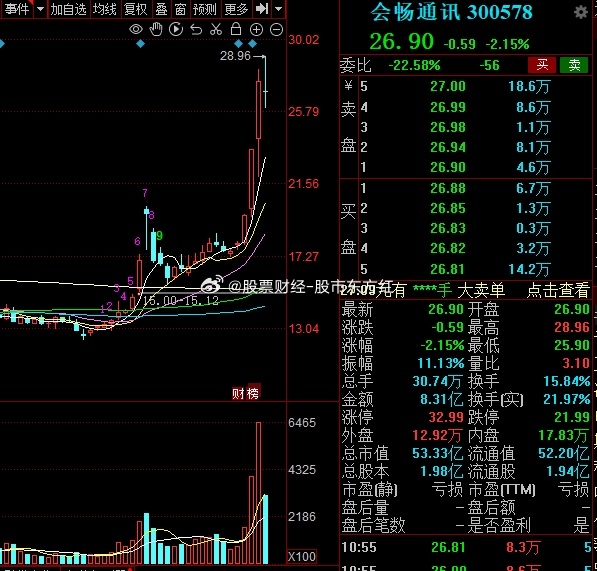Toggle the eye visibility icon above the chart
Viewport: 597px width, 571px height.
(x=136, y=29)
